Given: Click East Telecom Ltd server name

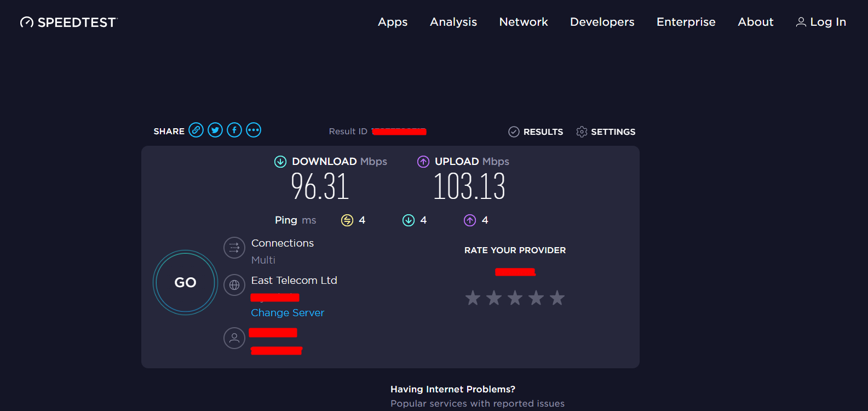Looking at the screenshot, I should tap(294, 281).
